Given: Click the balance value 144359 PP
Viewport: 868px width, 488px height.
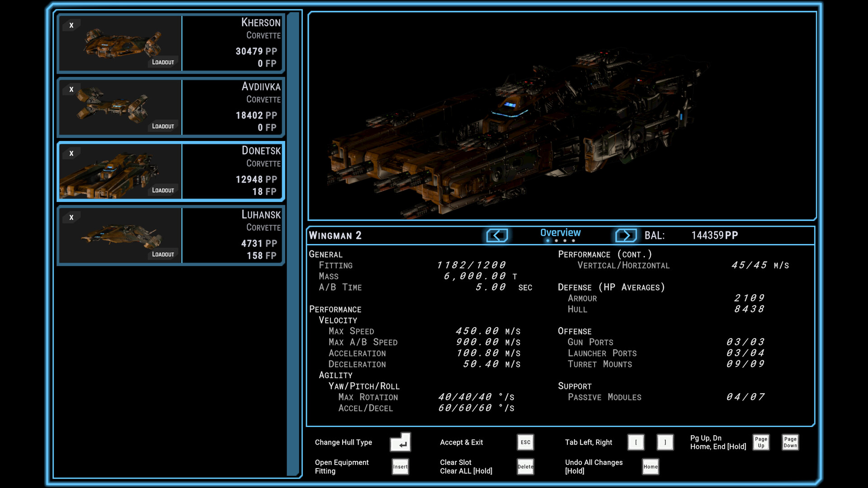Looking at the screenshot, I should (x=715, y=235).
